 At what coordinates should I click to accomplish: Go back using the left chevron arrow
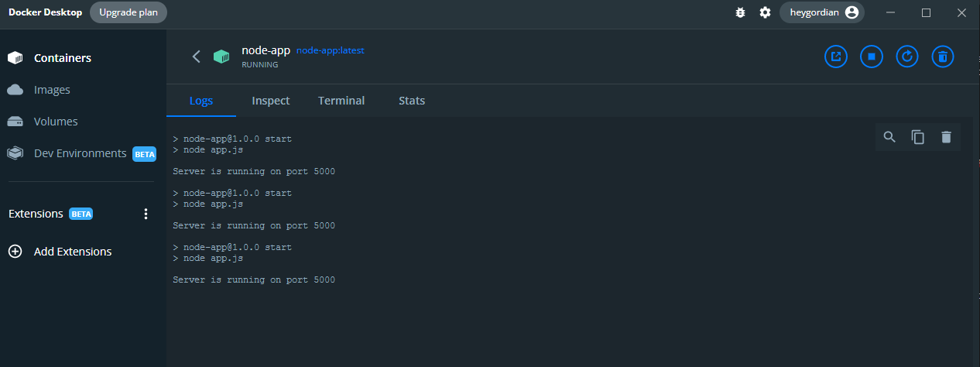(x=196, y=57)
